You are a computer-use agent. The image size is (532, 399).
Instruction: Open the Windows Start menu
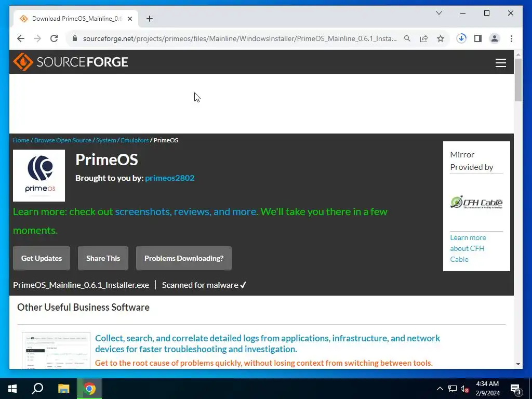click(x=12, y=389)
